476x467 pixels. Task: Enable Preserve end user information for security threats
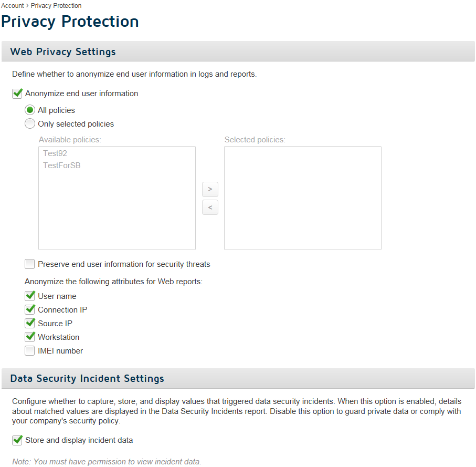click(30, 264)
